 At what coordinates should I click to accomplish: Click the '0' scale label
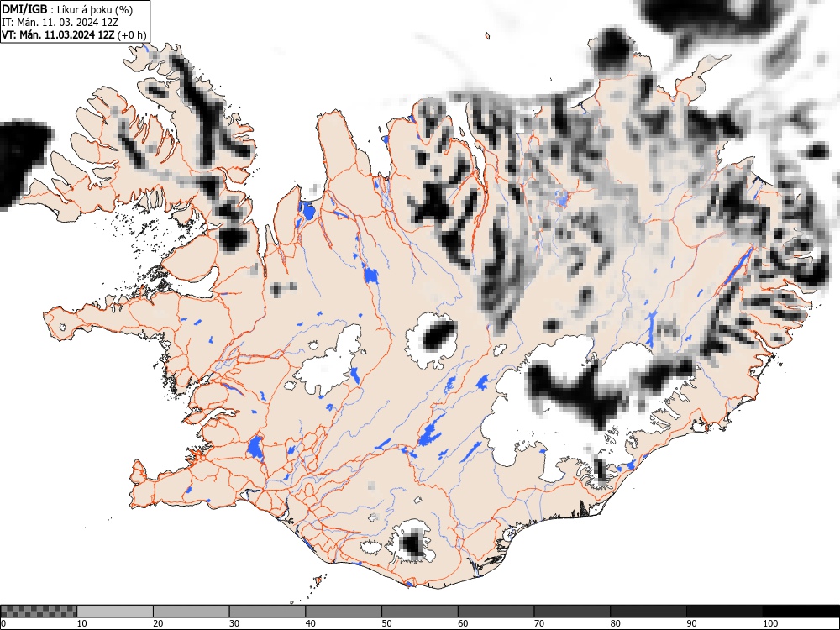(x=3, y=623)
